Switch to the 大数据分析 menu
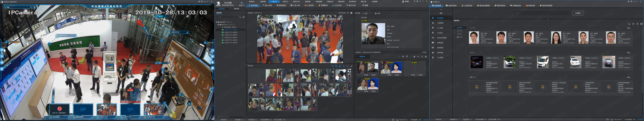This screenshot has height=121, width=644. 330,1
